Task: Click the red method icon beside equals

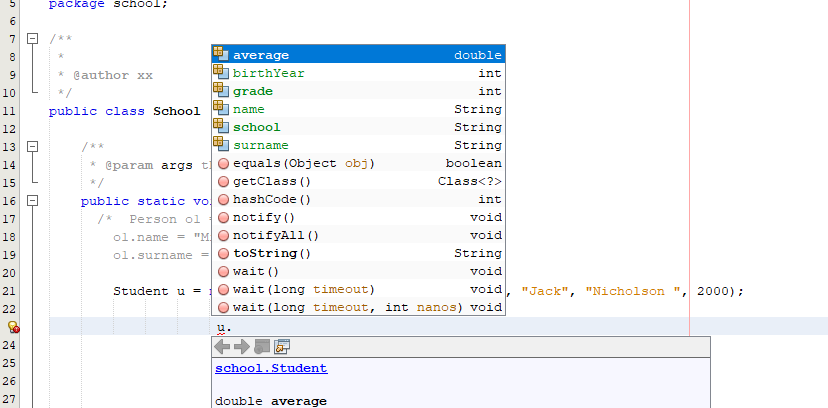Action: (223, 164)
